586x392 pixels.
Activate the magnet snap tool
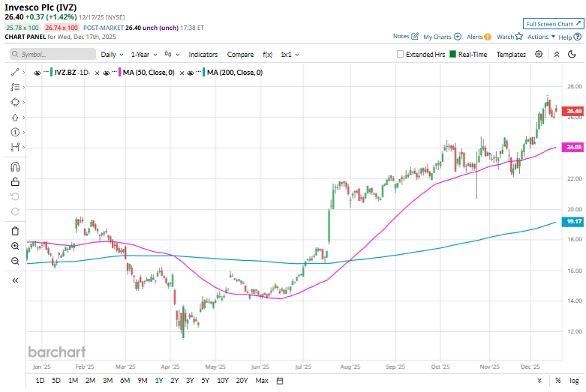tap(15, 167)
